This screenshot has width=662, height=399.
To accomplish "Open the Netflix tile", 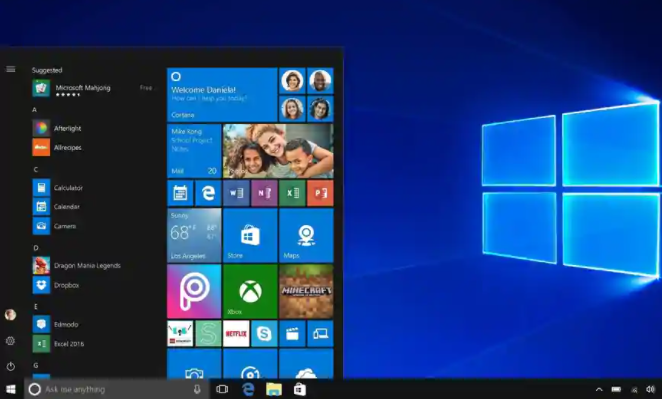I will point(236,334).
